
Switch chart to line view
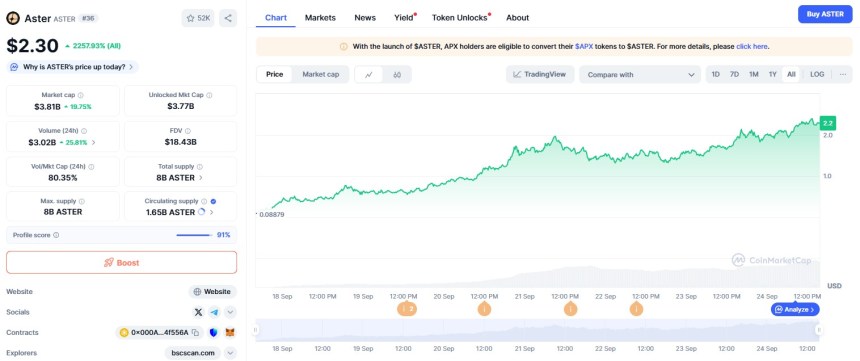coord(369,75)
